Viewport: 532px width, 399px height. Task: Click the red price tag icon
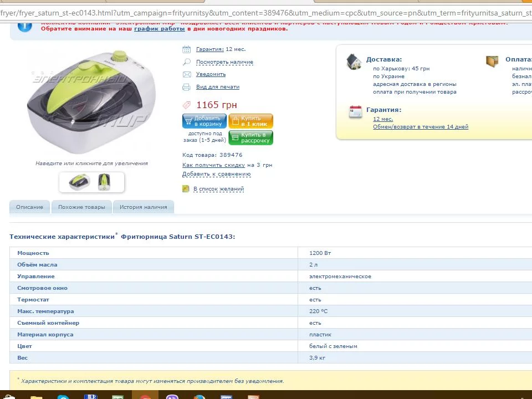[187, 105]
